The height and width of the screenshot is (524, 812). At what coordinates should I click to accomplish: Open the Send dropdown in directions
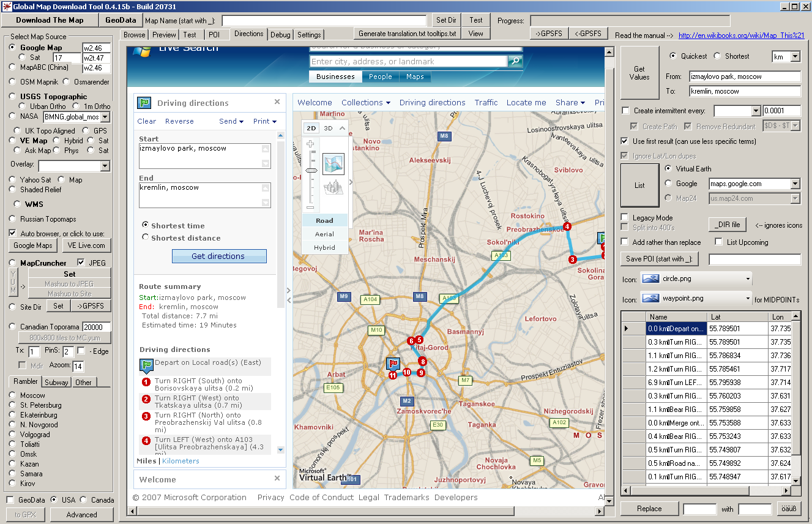pyautogui.click(x=231, y=121)
